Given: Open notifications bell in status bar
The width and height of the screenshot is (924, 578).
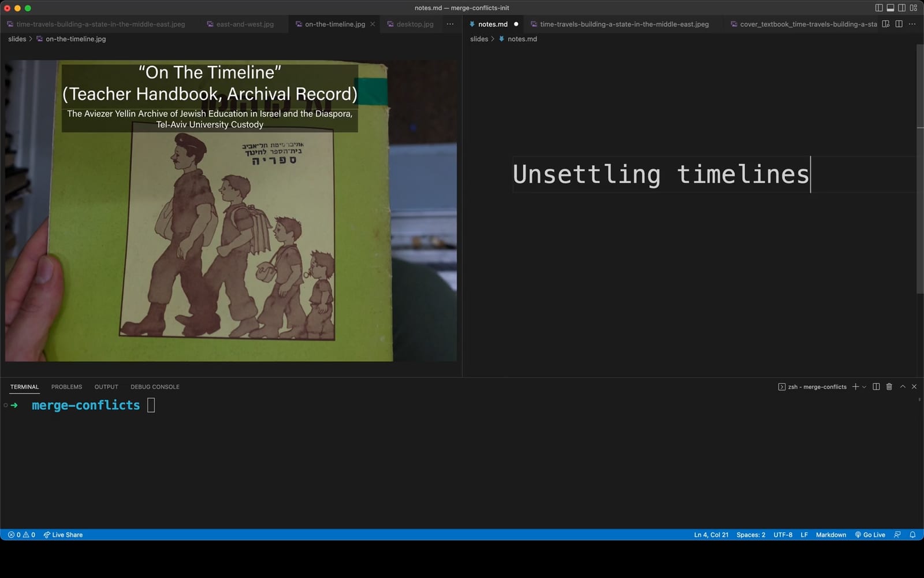Looking at the screenshot, I should coord(913,535).
